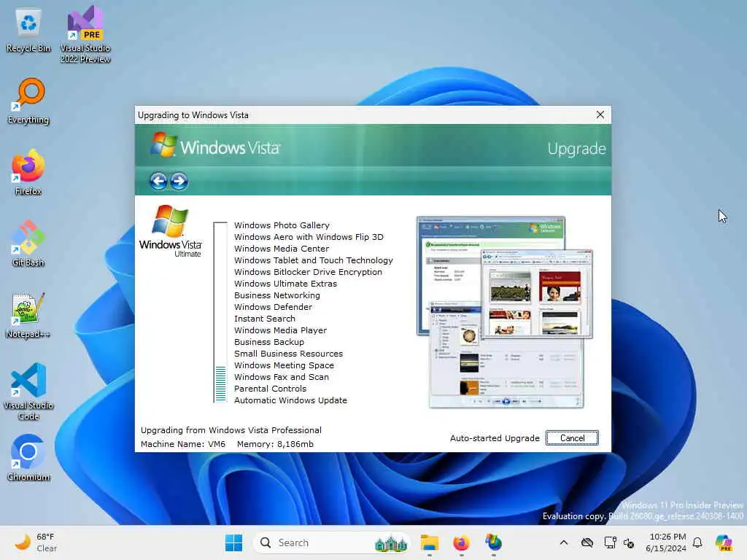Screen dimensions: 747x560
Task: Select 'Windows Tablet and Touch Technology'
Action: pyautogui.click(x=314, y=260)
